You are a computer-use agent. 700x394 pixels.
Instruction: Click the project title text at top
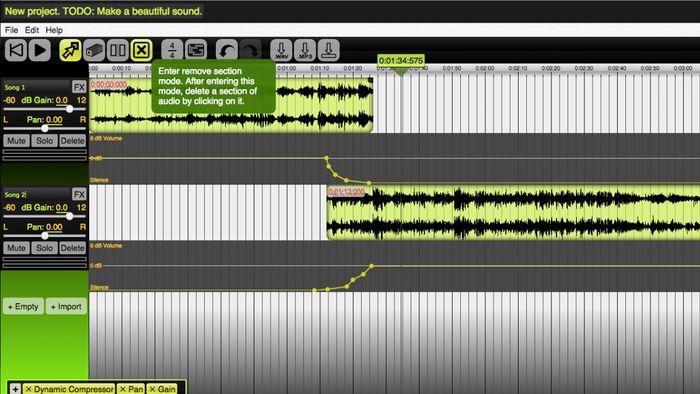[103, 11]
